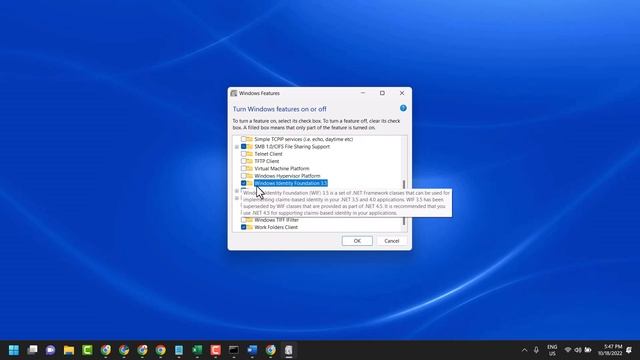Viewport: 640px width, 360px height.
Task: Open Teams Chat on the taskbar
Action: [x=51, y=350]
